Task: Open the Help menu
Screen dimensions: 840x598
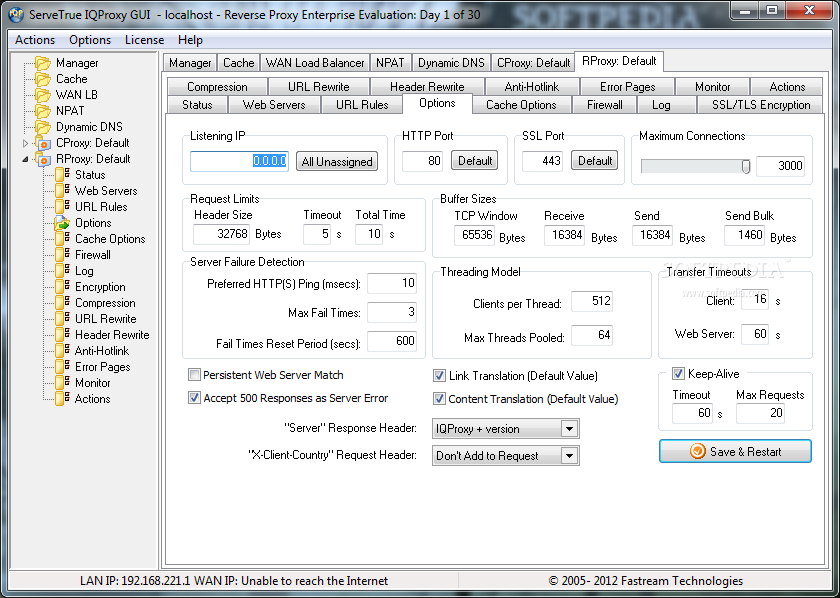Action: (190, 40)
